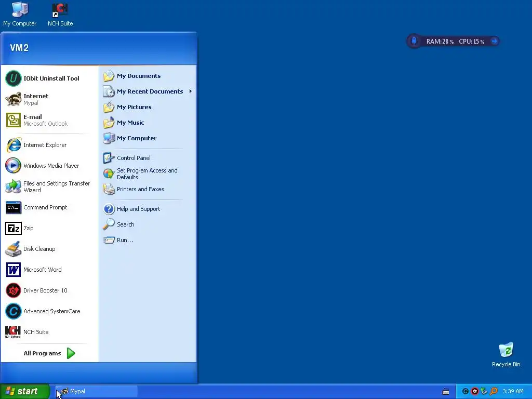Open IObit Uninstall Tool from Start menu
532x399 pixels.
tap(49, 78)
